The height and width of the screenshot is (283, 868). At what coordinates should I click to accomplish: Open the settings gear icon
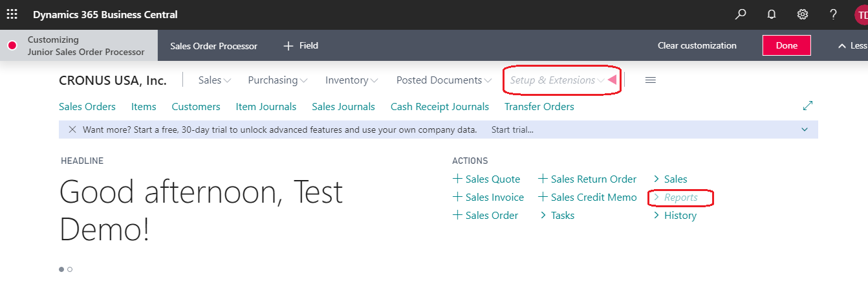pyautogui.click(x=803, y=14)
